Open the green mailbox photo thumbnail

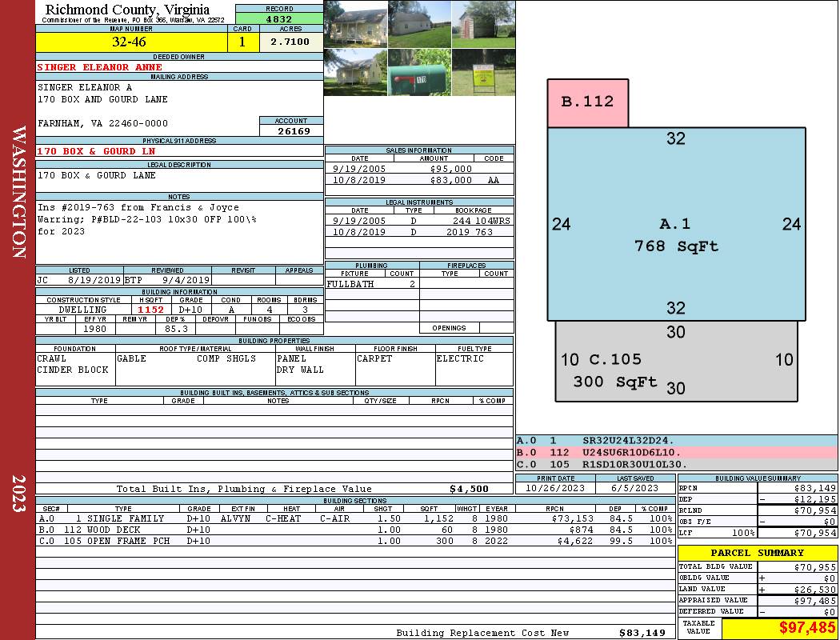pyautogui.click(x=419, y=72)
